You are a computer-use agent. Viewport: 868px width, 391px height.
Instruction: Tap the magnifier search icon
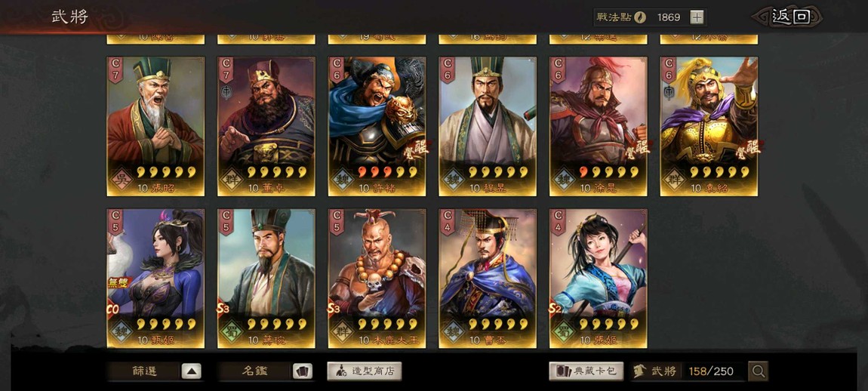[x=758, y=371]
